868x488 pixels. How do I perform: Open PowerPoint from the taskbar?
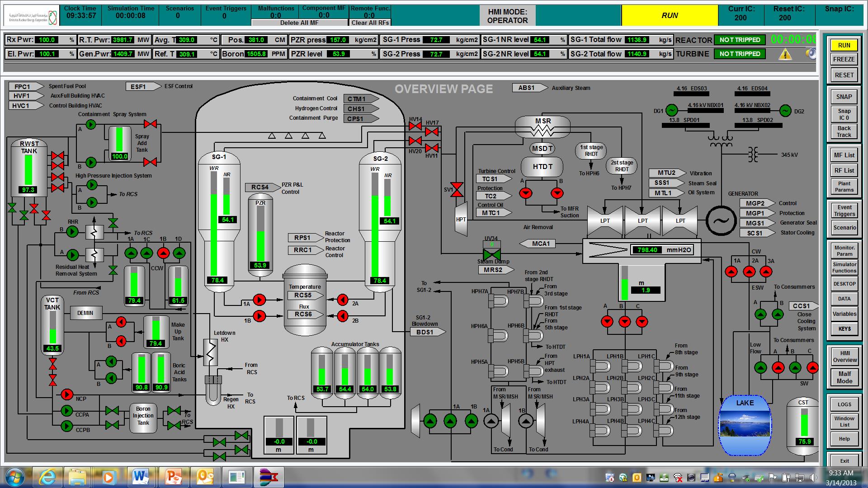coord(174,477)
